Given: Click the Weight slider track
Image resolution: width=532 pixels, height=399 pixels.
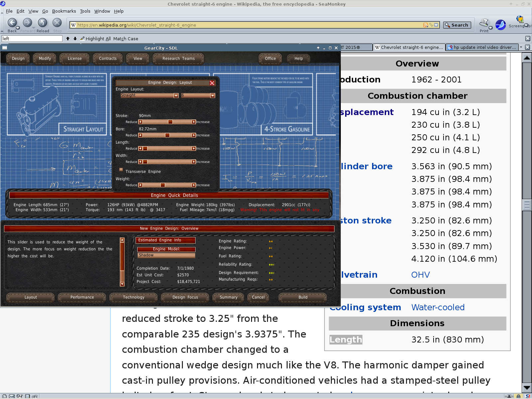Looking at the screenshot, I should [167, 185].
